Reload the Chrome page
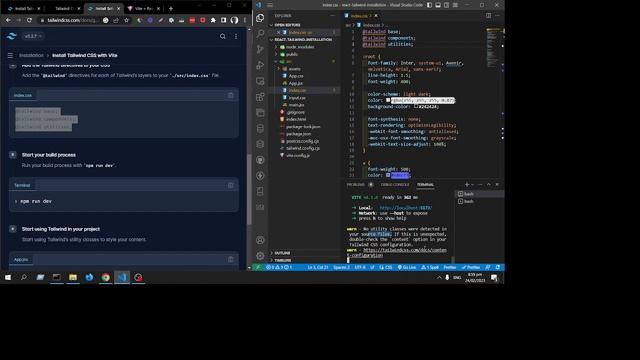This screenshot has width=640, height=360. [29, 20]
